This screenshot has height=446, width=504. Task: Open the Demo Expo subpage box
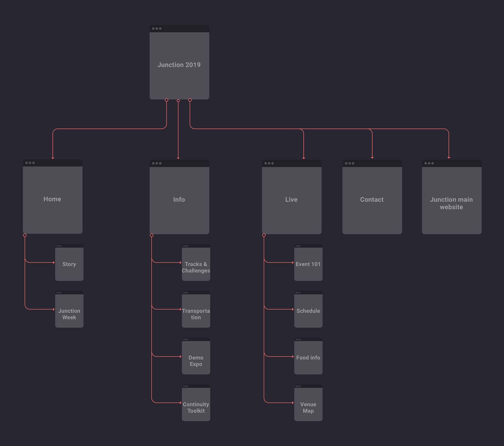[x=196, y=361]
